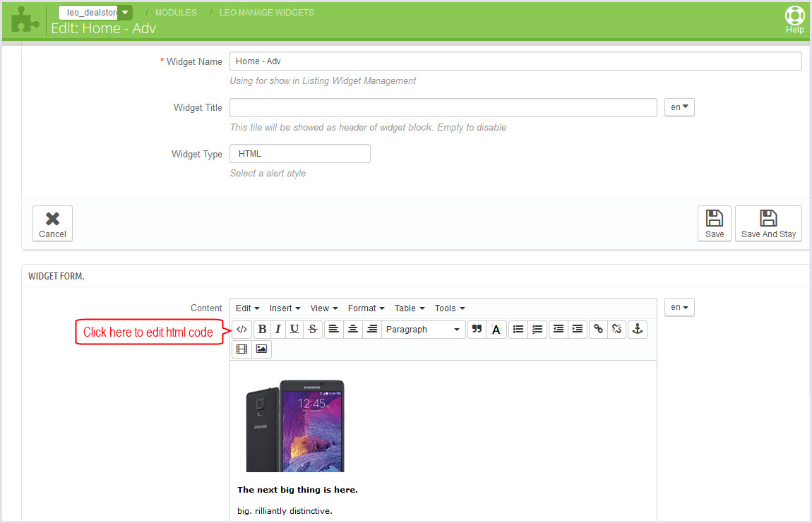This screenshot has height=523, width=812.
Task: Toggle italic formatting
Action: (x=278, y=330)
